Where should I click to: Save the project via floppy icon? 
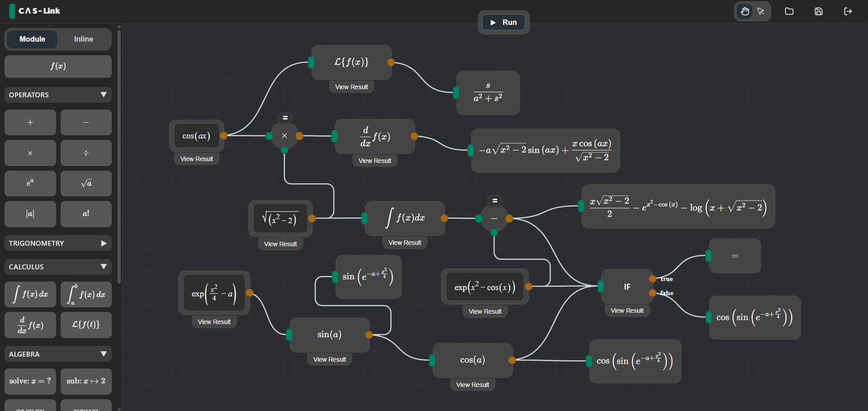[x=819, y=11]
